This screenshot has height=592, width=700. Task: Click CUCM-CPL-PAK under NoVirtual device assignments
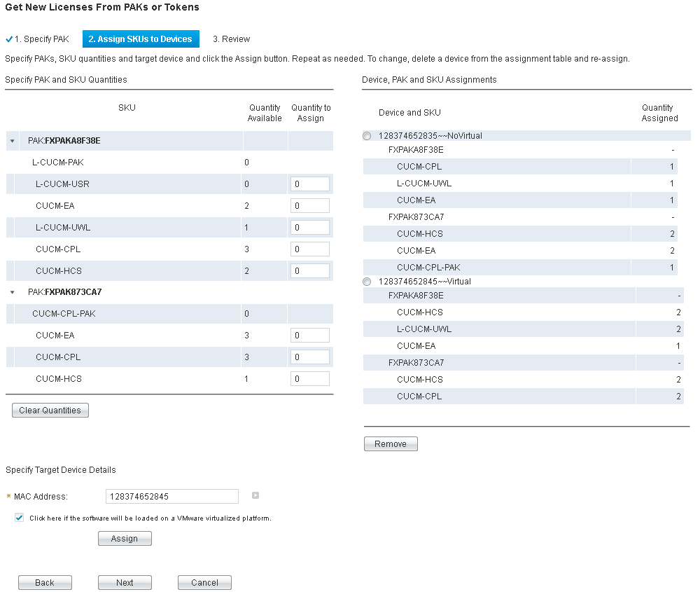[428, 267]
